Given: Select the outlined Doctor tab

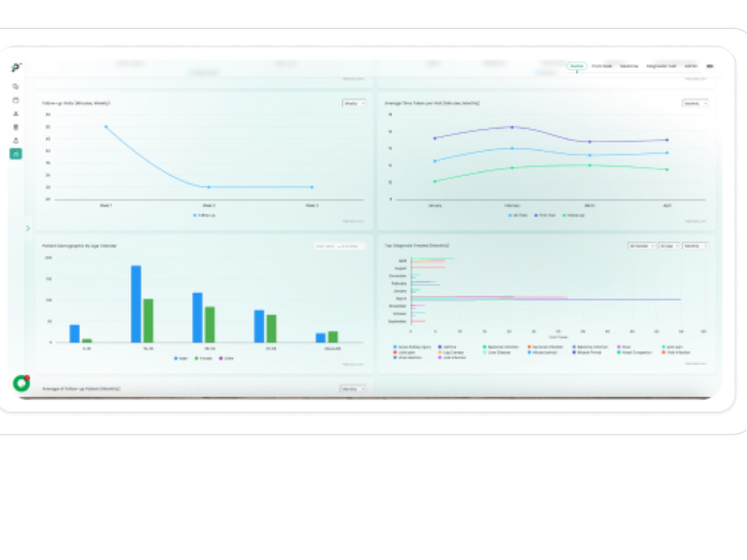Looking at the screenshot, I should tap(577, 66).
